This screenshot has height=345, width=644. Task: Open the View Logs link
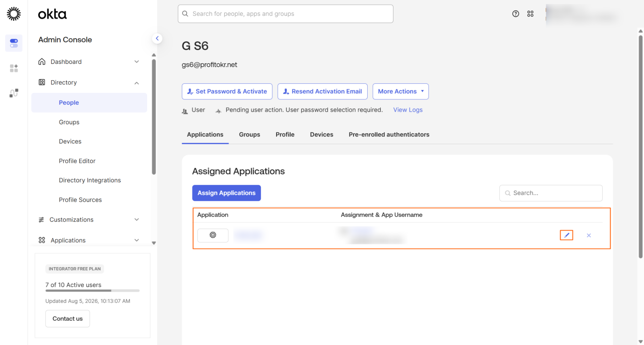[x=408, y=110]
